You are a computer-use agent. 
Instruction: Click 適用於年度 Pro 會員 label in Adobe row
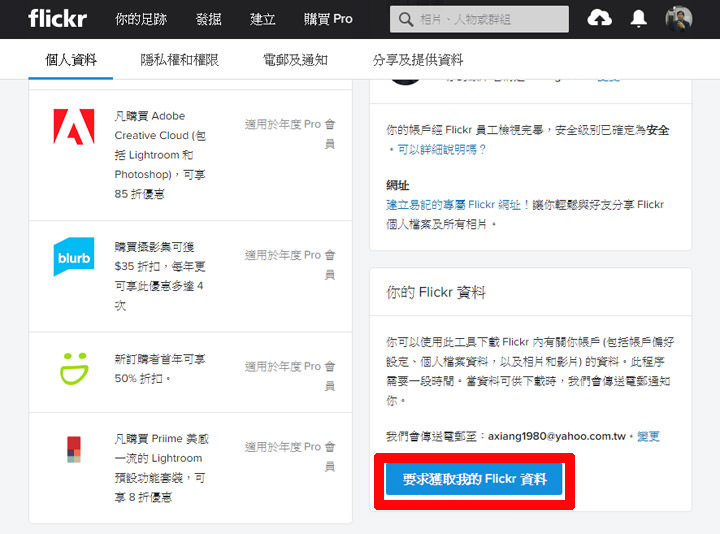290,134
